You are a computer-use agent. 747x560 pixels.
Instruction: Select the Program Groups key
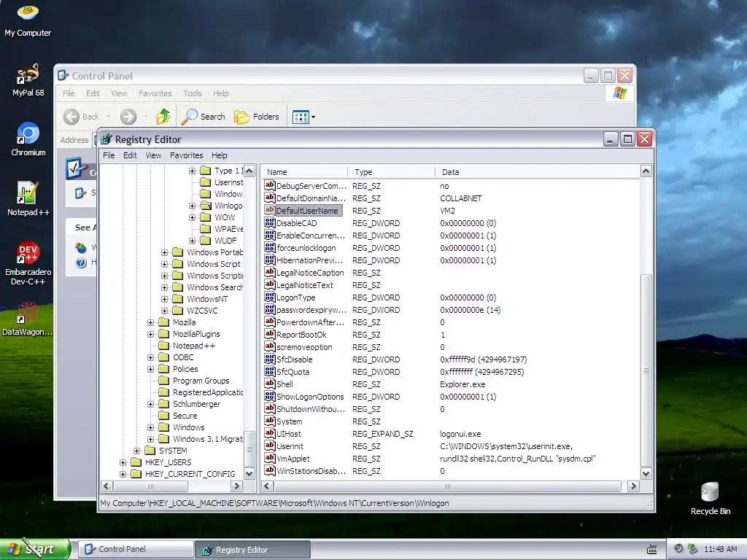(x=201, y=381)
